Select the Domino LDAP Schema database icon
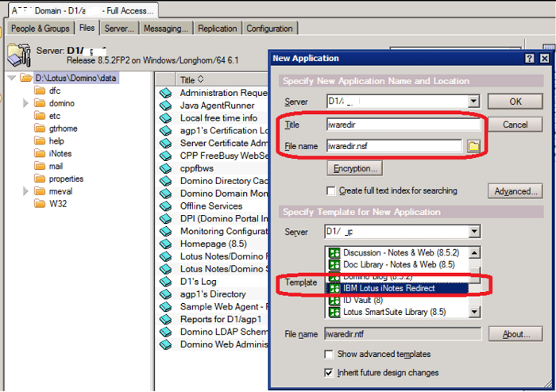556x392 pixels. click(x=165, y=332)
